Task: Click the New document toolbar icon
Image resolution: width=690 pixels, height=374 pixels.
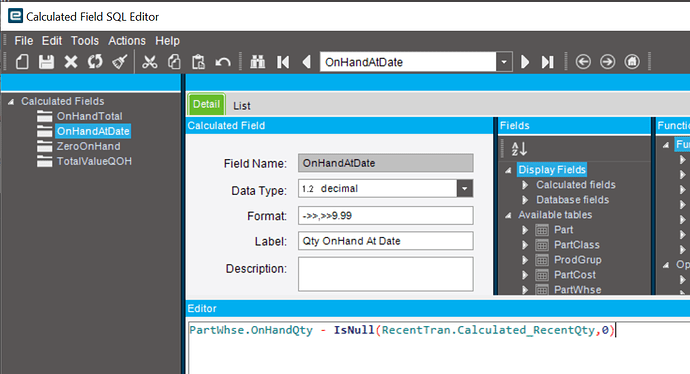Action: (x=22, y=62)
